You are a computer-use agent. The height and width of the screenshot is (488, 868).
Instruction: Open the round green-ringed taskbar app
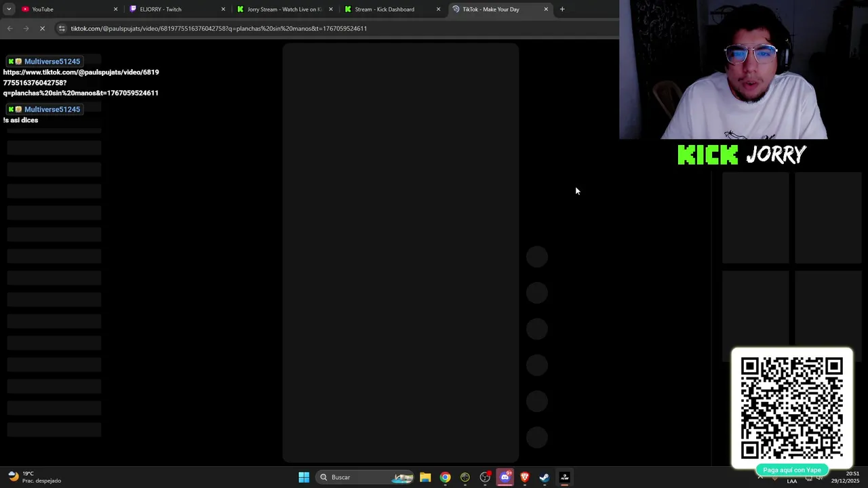(x=465, y=477)
